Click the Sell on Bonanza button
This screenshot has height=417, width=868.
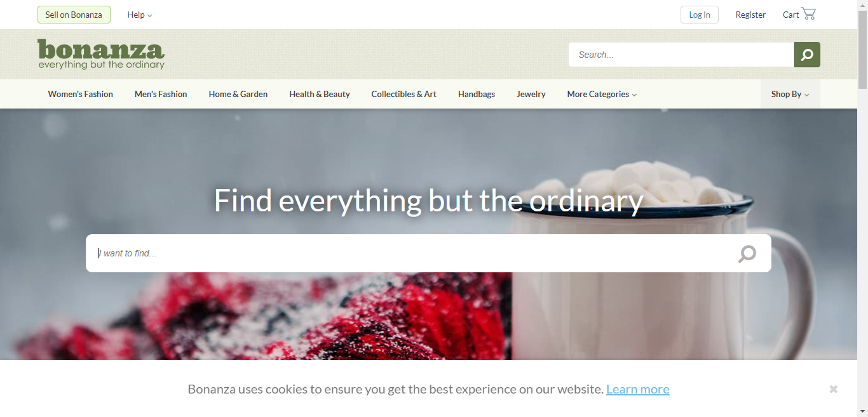point(74,15)
